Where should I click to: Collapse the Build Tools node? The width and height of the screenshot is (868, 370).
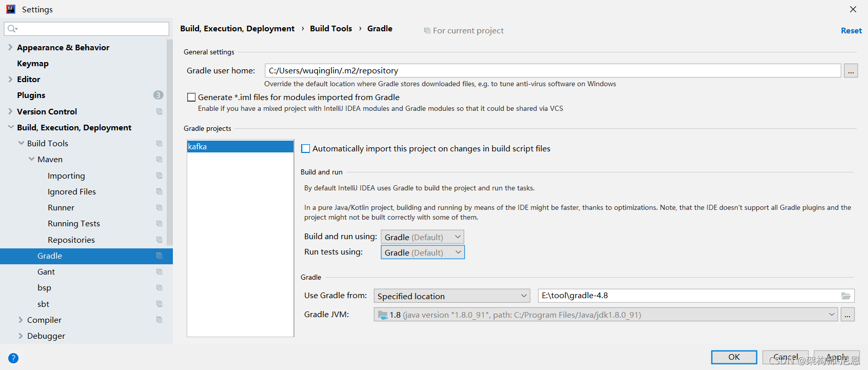point(21,143)
